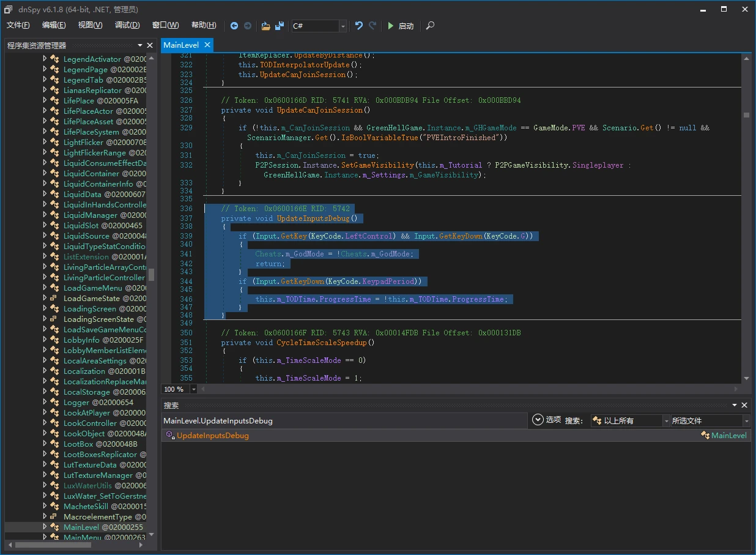
Task: Click the navigate backward arrow icon
Action: [x=234, y=26]
